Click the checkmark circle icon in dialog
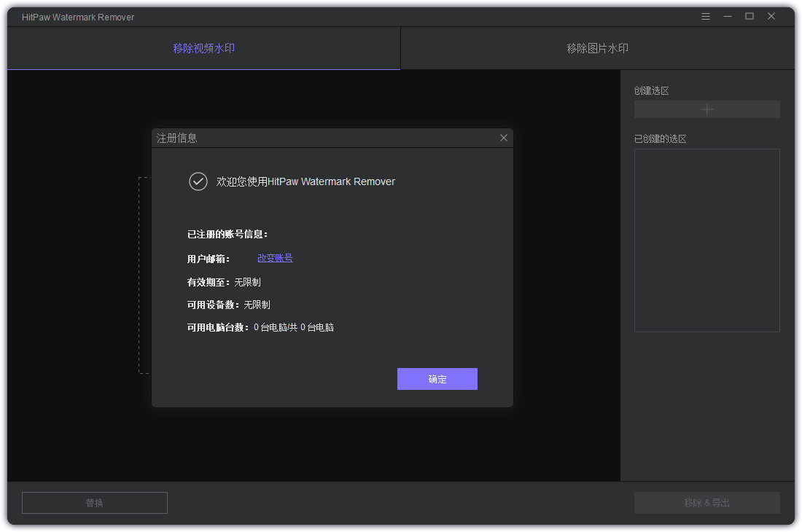The image size is (802, 532). click(x=198, y=181)
